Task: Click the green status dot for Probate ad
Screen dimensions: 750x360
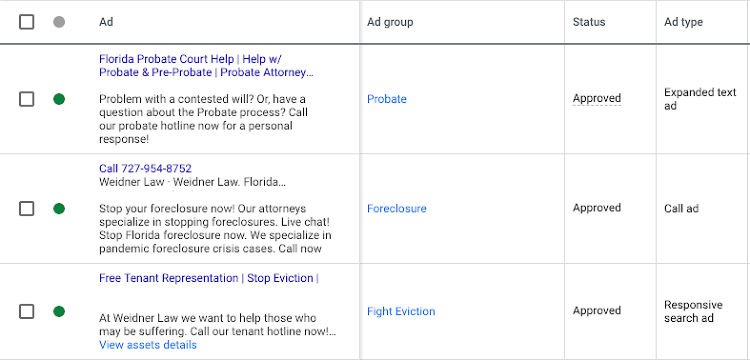Action: 59,99
